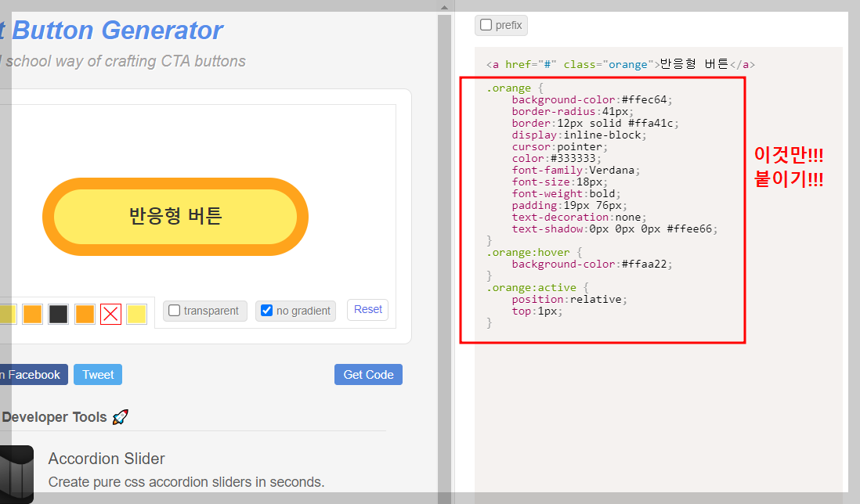The image size is (860, 504).
Task: Click the display:inline-block code line
Action: 579,135
